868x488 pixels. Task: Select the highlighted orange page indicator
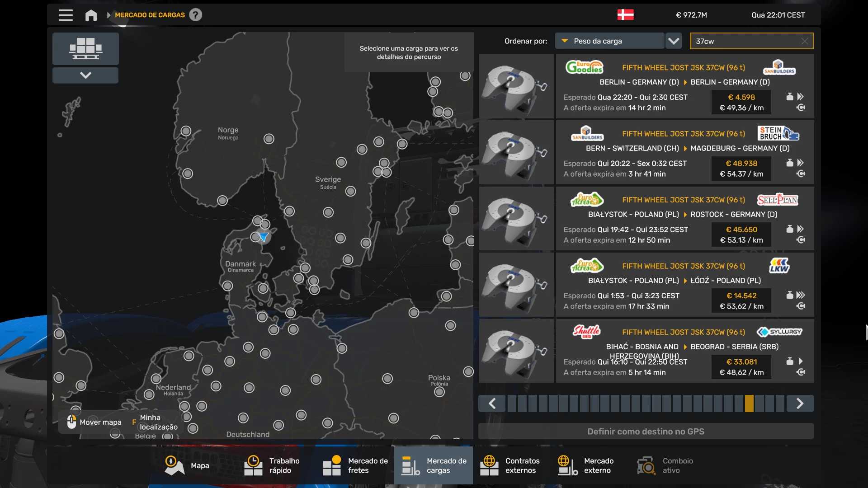point(749,404)
